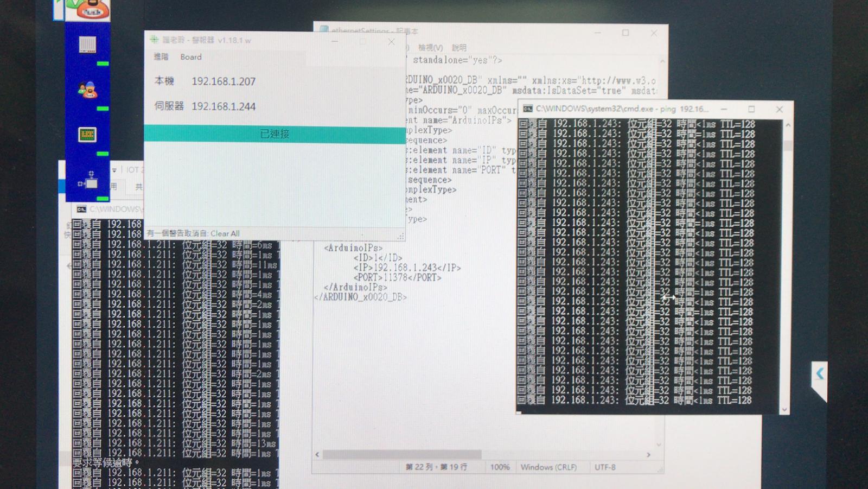The height and width of the screenshot is (489, 868).
Task: Click the orange bearded avatar icon at top
Action: pos(88,9)
